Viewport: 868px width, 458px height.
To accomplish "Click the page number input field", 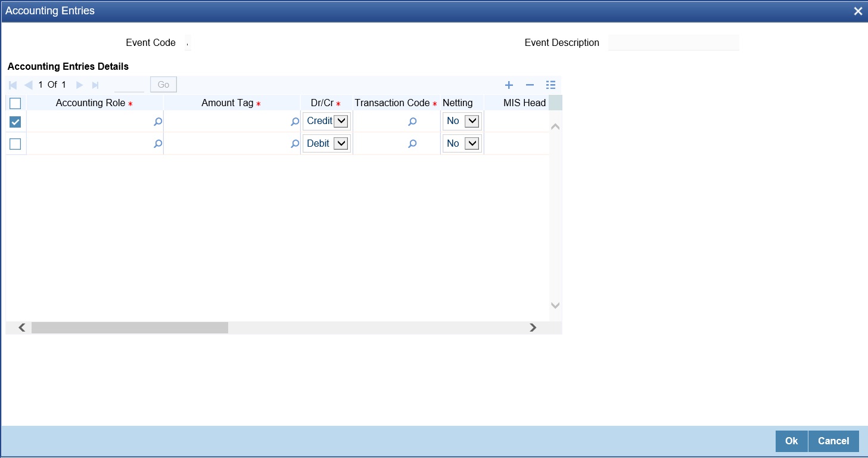I will tap(129, 85).
